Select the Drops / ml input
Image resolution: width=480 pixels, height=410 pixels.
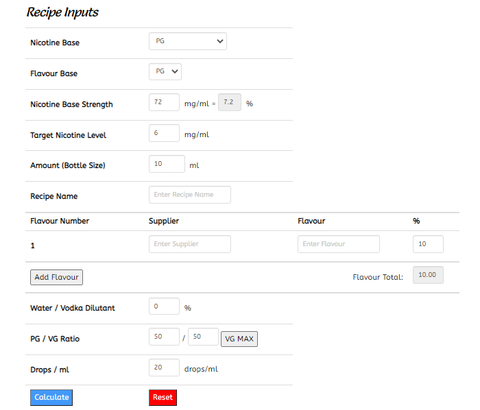pos(164,368)
